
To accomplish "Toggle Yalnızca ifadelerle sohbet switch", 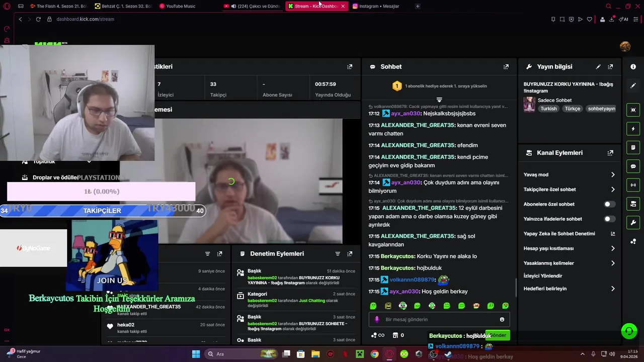I will pos(609,219).
